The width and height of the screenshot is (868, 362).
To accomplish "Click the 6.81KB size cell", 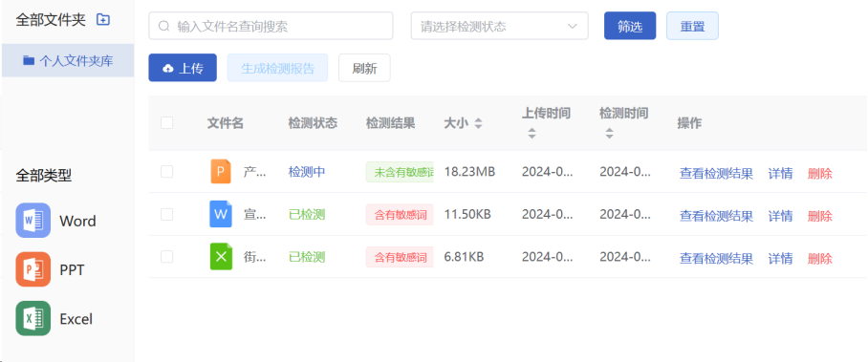I will pos(464,257).
